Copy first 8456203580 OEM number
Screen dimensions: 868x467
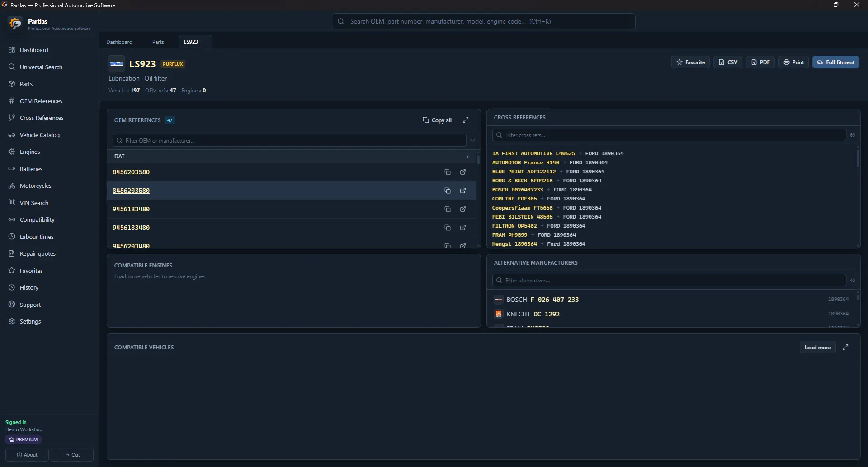[448, 172]
